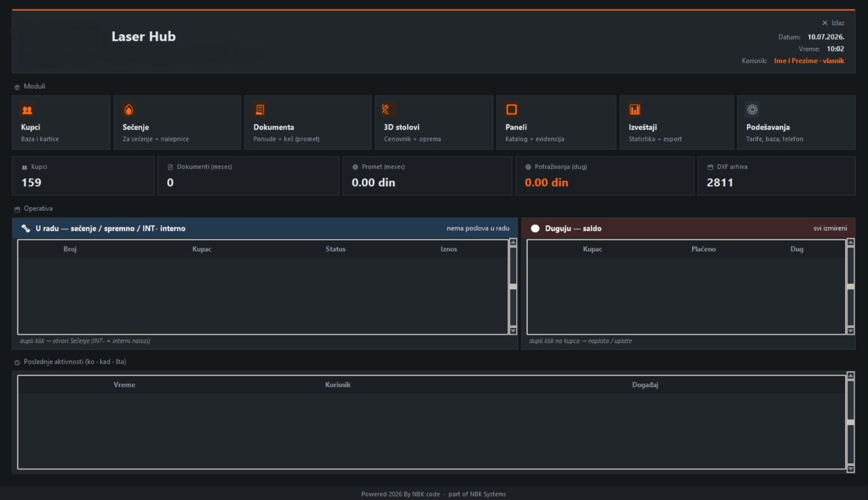Click the wrench icon in U radu header
868x500 pixels.
click(x=26, y=229)
